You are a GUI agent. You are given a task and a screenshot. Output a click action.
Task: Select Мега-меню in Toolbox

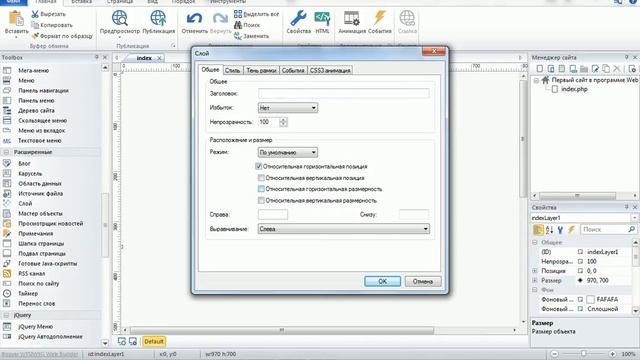(x=33, y=70)
